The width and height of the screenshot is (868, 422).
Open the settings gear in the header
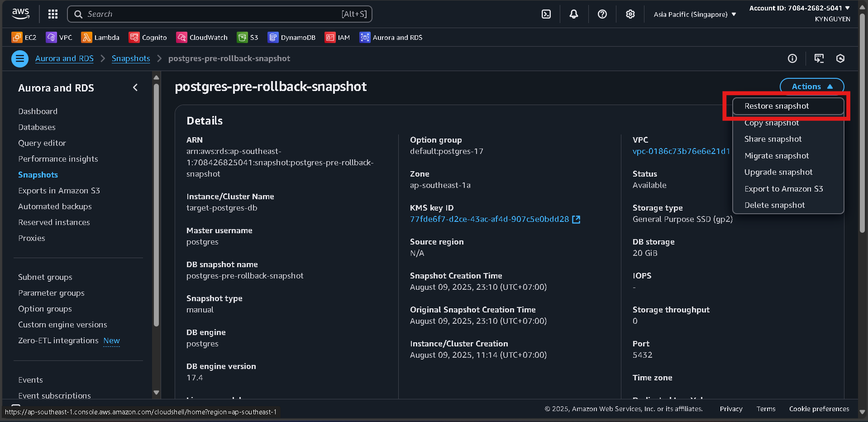pos(630,14)
